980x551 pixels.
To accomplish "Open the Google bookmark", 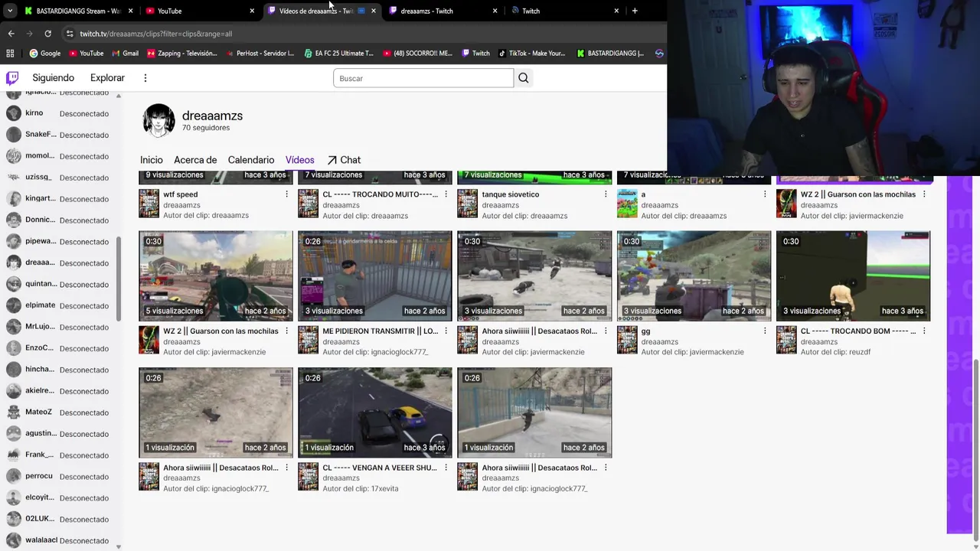I will (44, 54).
